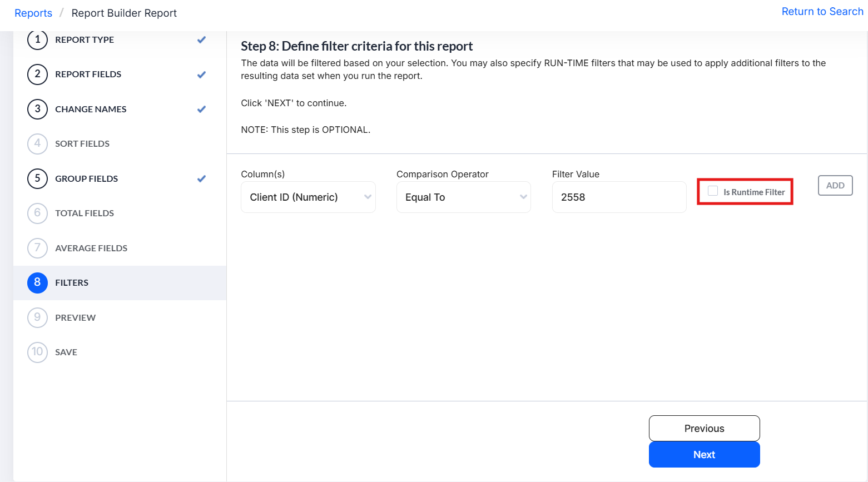Open the Column(s) dropdown
The image size is (868, 482).
click(x=308, y=197)
